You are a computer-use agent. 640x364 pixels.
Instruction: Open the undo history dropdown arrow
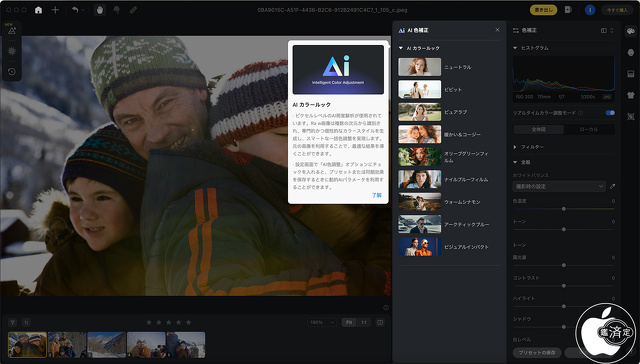(83, 10)
